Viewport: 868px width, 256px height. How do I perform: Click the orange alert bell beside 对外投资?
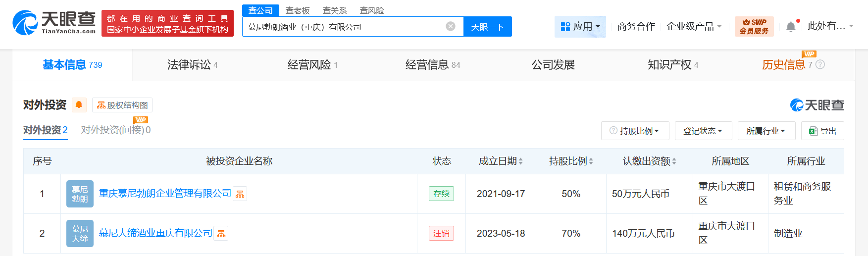point(79,105)
